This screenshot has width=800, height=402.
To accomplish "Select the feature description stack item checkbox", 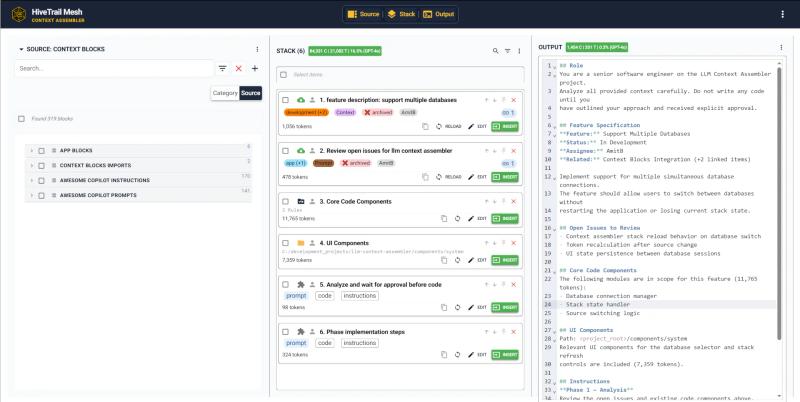I will click(x=286, y=100).
